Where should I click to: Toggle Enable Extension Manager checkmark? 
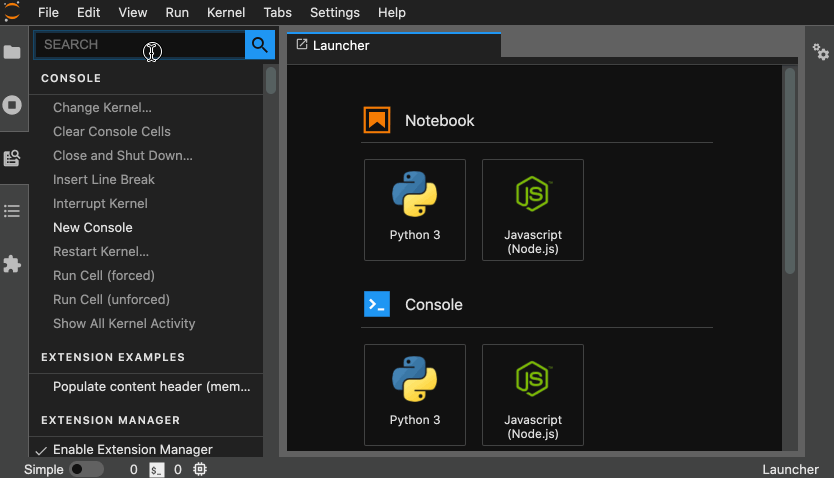tap(41, 451)
